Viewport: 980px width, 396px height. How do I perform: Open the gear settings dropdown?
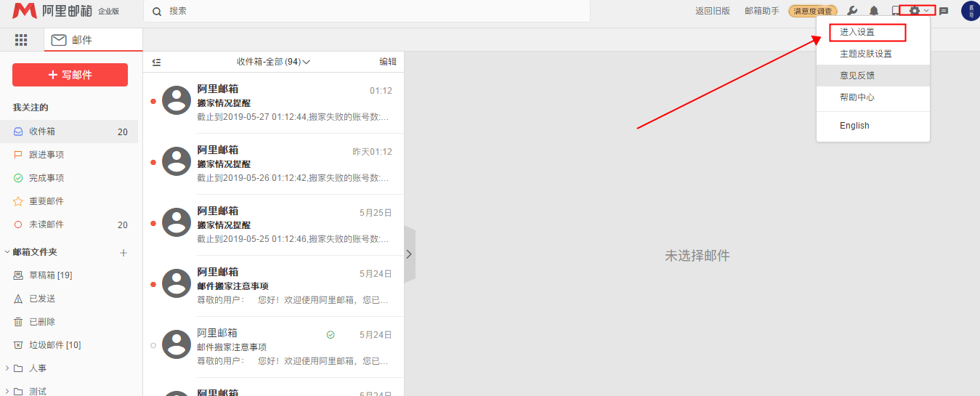(919, 10)
